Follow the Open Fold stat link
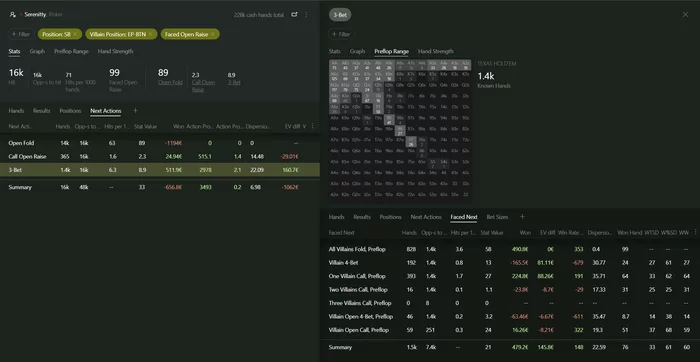700x362 pixels. point(170,83)
